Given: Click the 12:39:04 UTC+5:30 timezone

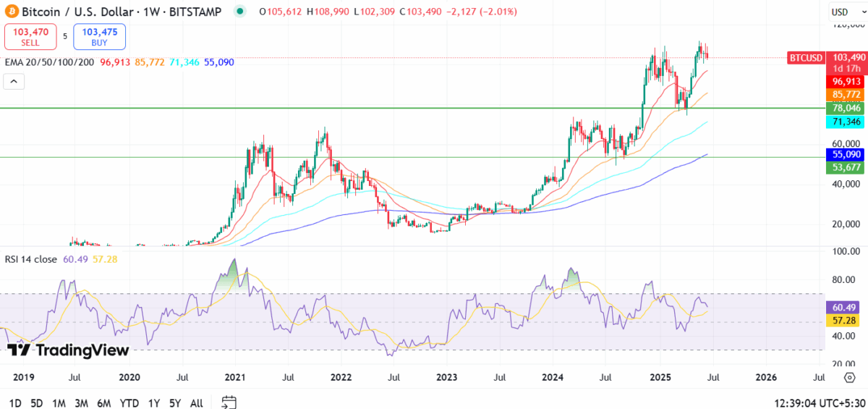Looking at the screenshot, I should 820,402.
